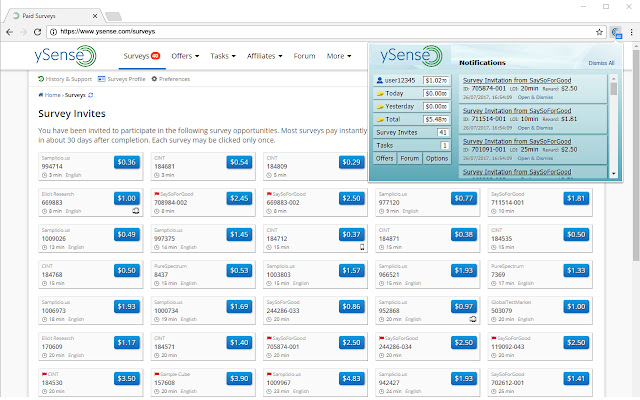Click Dismiss All in notifications
Viewport: 640px width, 400px height.
point(600,62)
